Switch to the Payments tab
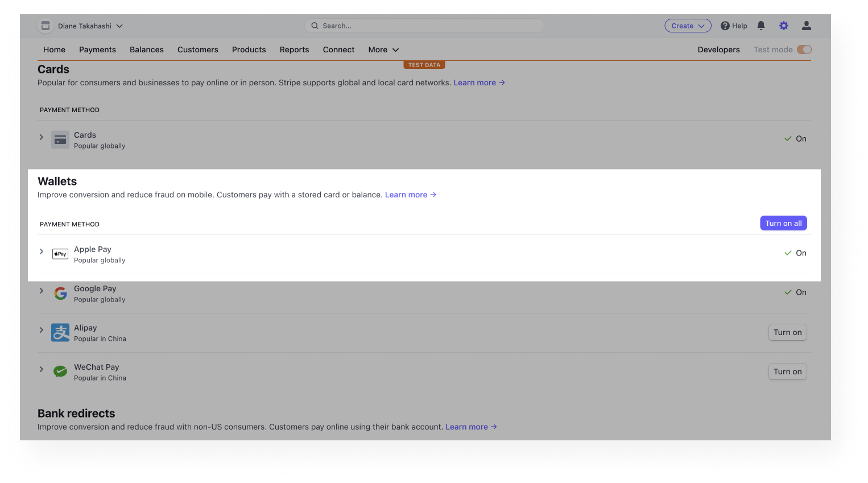Image resolution: width=868 pixels, height=483 pixels. 97,49
